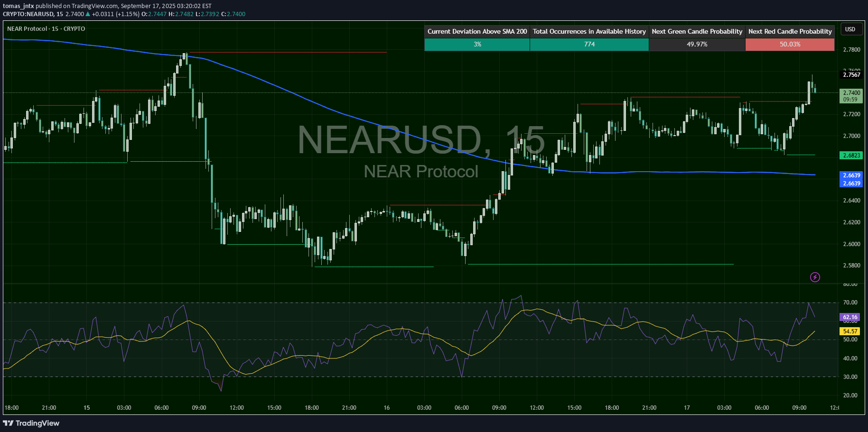Click the tomas_jntx author name
Viewport: 868px width, 432px height.
[x=18, y=6]
